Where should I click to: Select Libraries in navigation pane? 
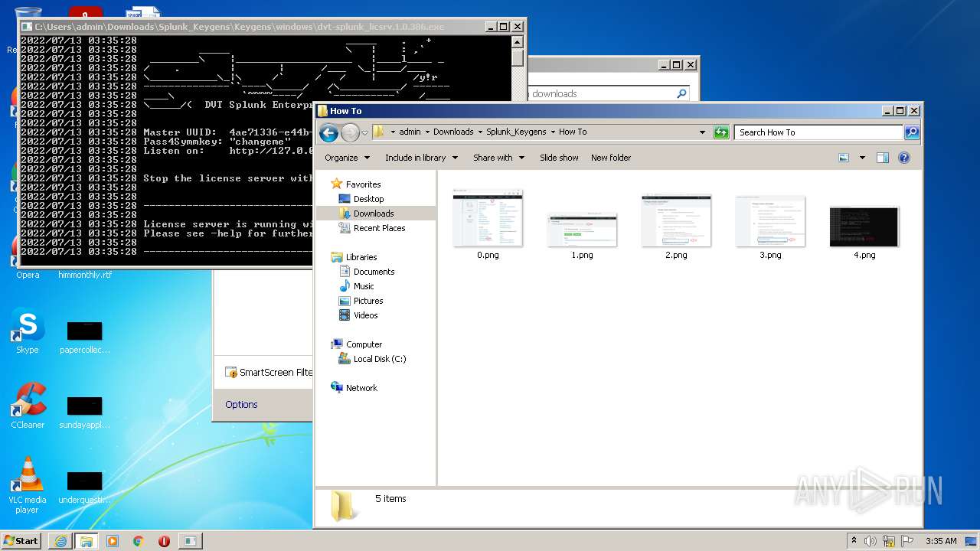[x=361, y=257]
